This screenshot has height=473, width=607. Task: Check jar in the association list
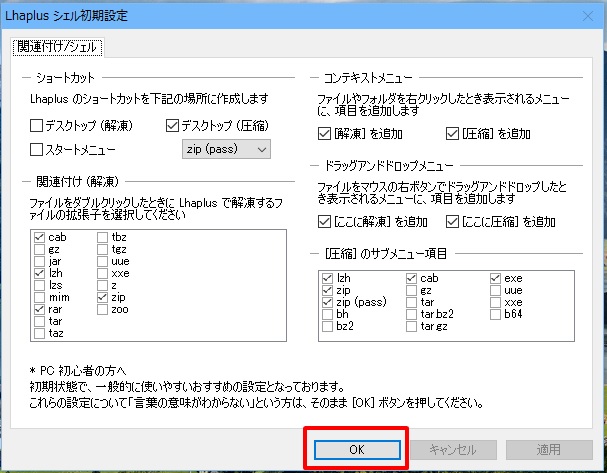point(39,261)
